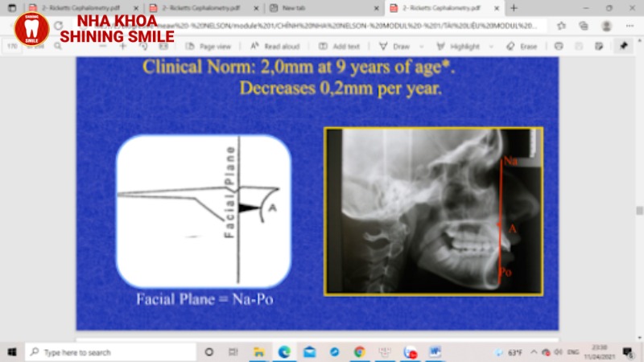
Task: Click the Windows Start button
Action: pos(12,352)
